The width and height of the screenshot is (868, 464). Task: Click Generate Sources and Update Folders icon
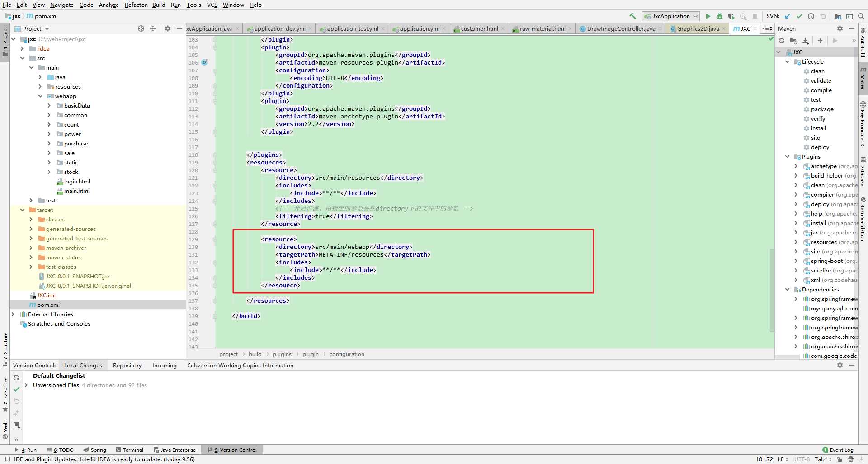pos(793,41)
